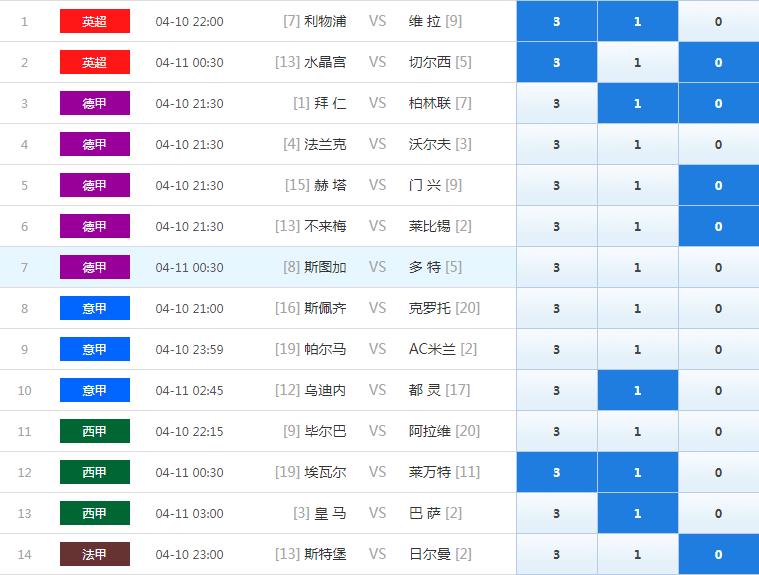This screenshot has width=759, height=575.
Task: Select 0 for 埃瓦尔 vs 莱万特
Action: [718, 472]
